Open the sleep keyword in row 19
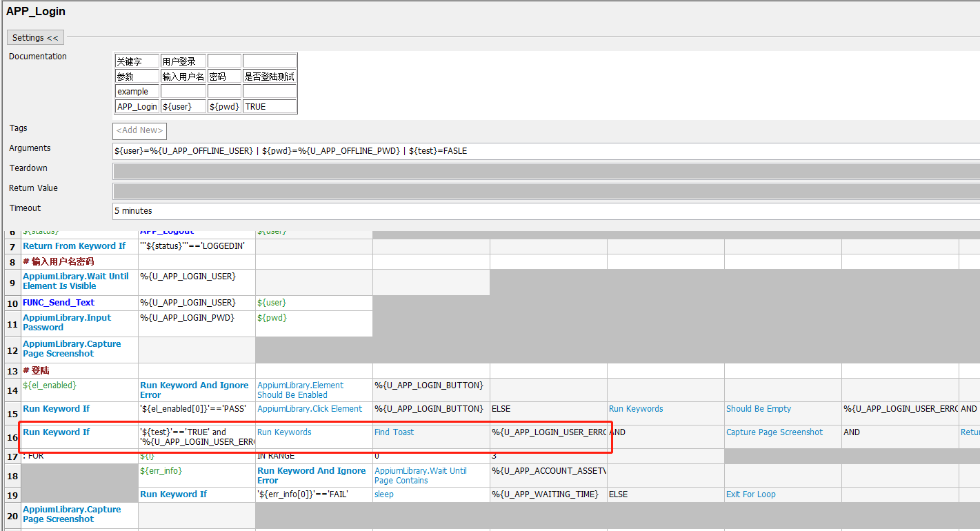 (383, 494)
